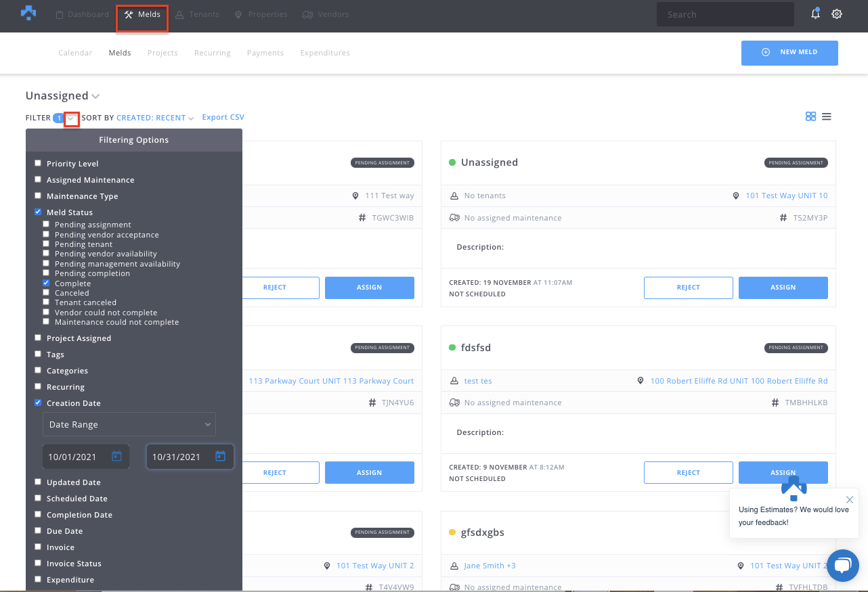This screenshot has width=868, height=592.
Task: Click the notifications bell icon
Action: coord(815,14)
